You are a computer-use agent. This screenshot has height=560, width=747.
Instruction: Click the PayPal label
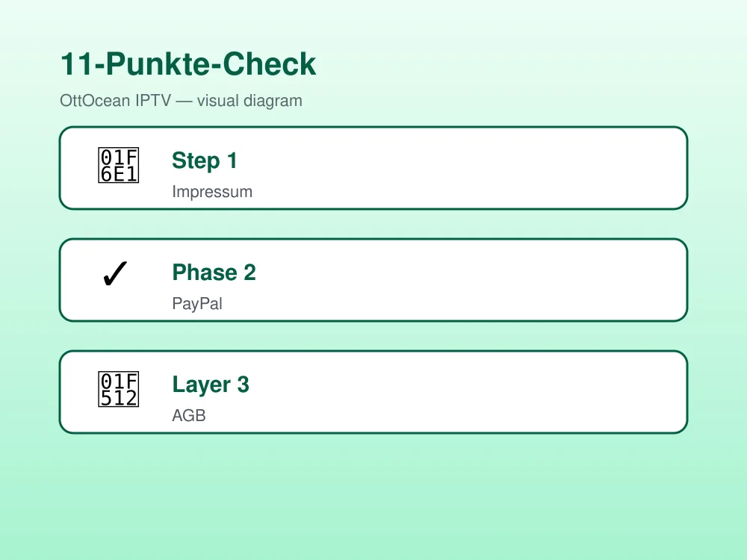[197, 304]
